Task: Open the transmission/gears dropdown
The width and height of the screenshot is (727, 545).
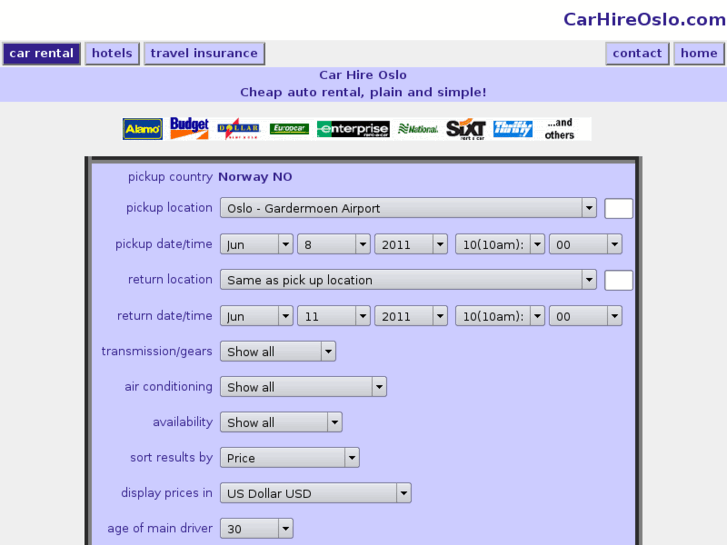Action: click(278, 352)
